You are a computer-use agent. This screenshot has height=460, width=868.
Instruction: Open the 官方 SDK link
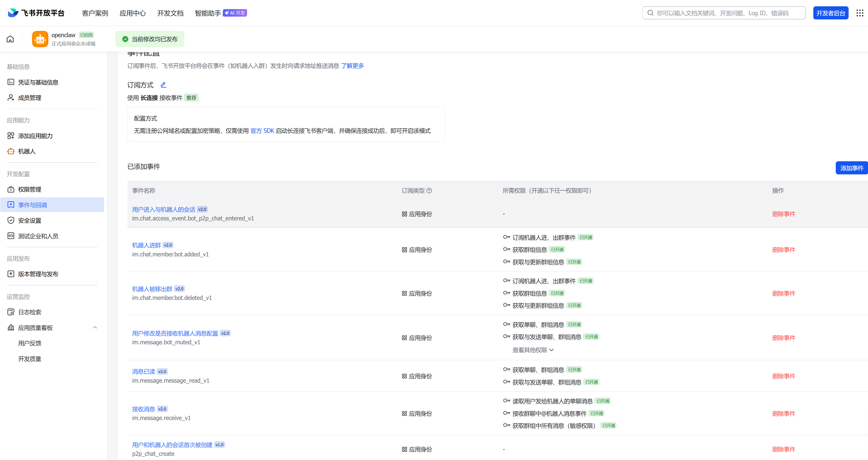click(x=262, y=131)
